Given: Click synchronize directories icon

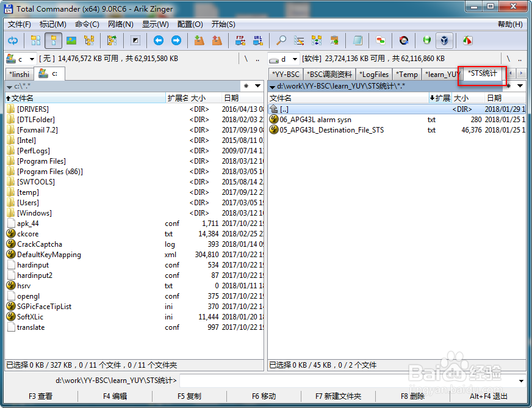Looking at the screenshot, I should pos(317,41).
